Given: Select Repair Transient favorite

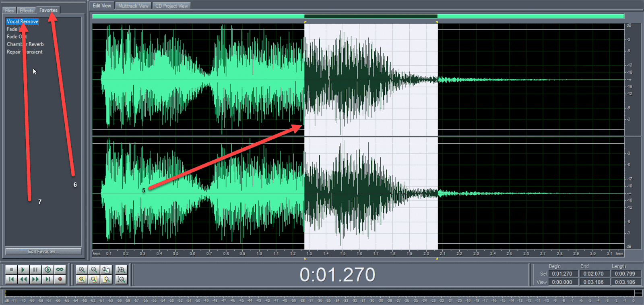Looking at the screenshot, I should pyautogui.click(x=24, y=52).
